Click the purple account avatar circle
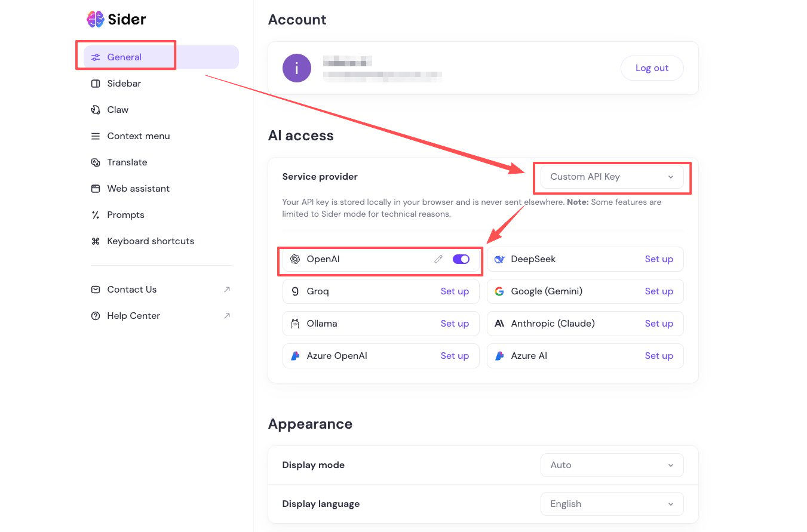The width and height of the screenshot is (807, 532). tap(297, 68)
